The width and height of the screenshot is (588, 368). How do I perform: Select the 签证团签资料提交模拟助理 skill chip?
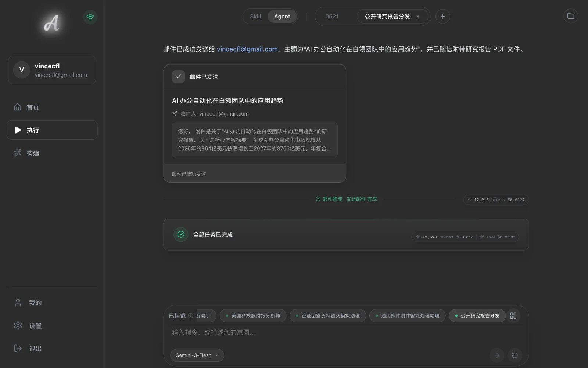click(328, 316)
